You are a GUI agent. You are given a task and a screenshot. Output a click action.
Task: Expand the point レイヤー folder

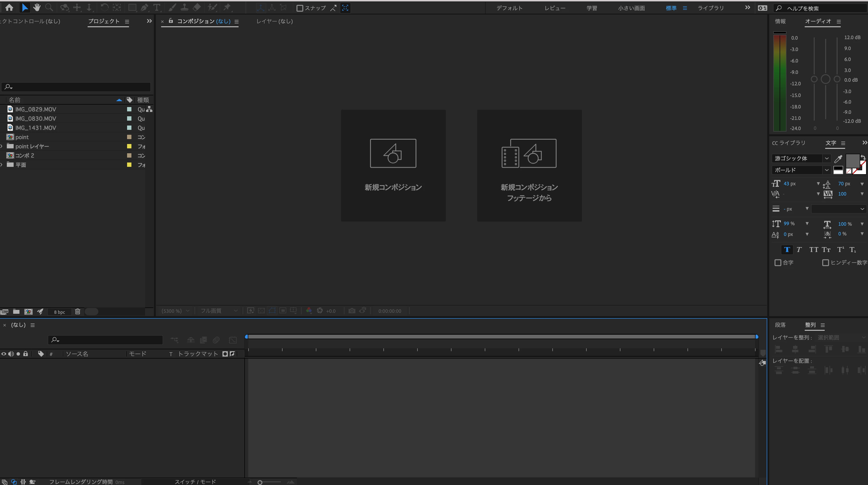tap(2, 146)
